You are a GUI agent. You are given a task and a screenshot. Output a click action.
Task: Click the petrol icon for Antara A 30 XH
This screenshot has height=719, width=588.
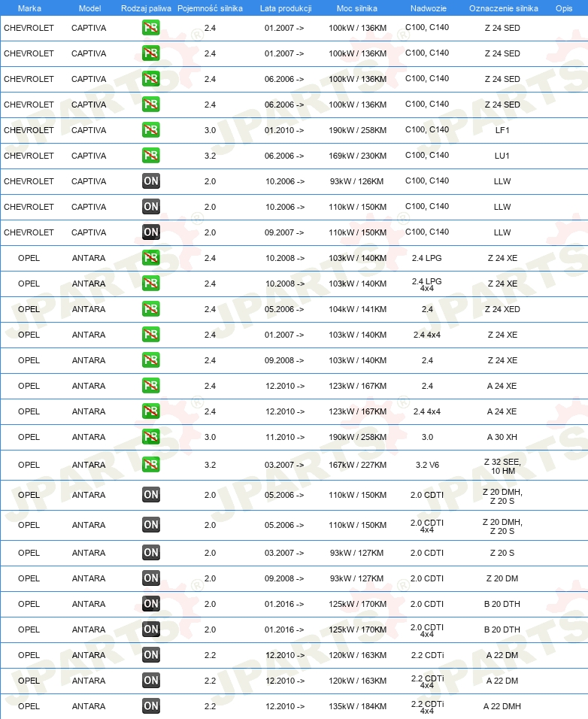point(151,437)
